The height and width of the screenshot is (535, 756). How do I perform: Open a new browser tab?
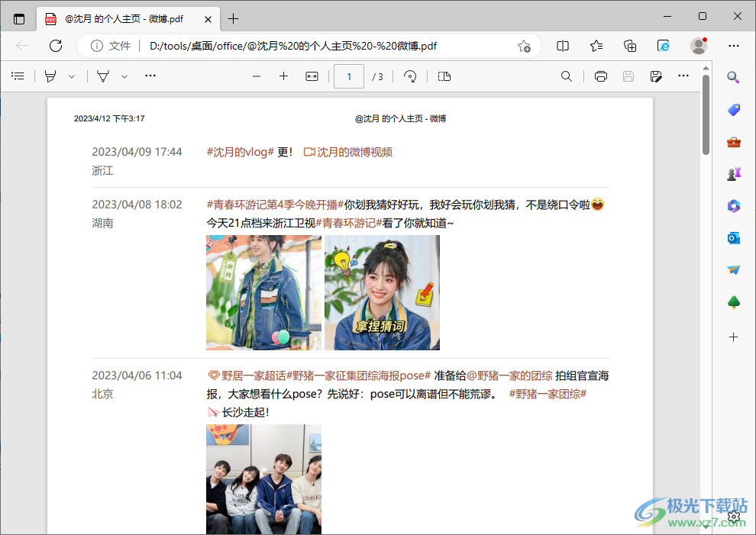pyautogui.click(x=234, y=19)
